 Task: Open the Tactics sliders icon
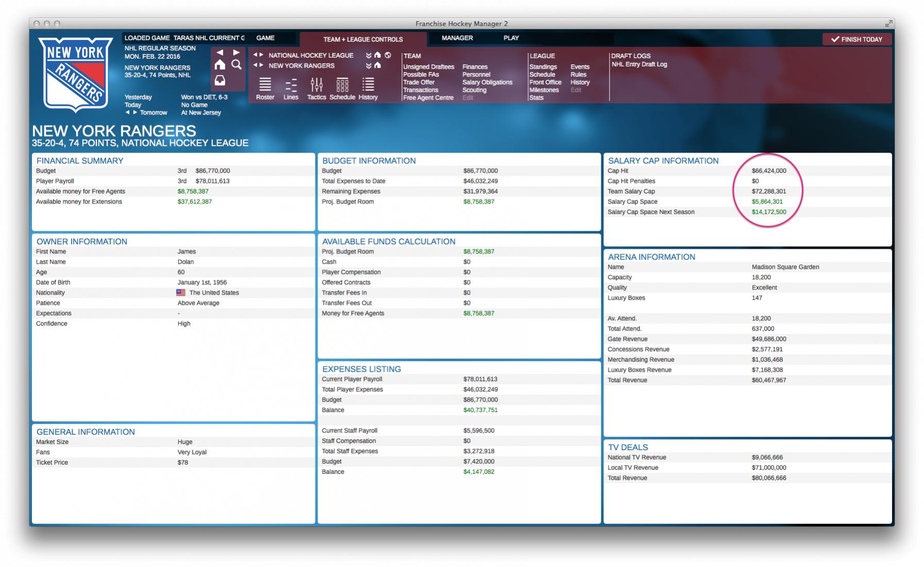coord(316,85)
